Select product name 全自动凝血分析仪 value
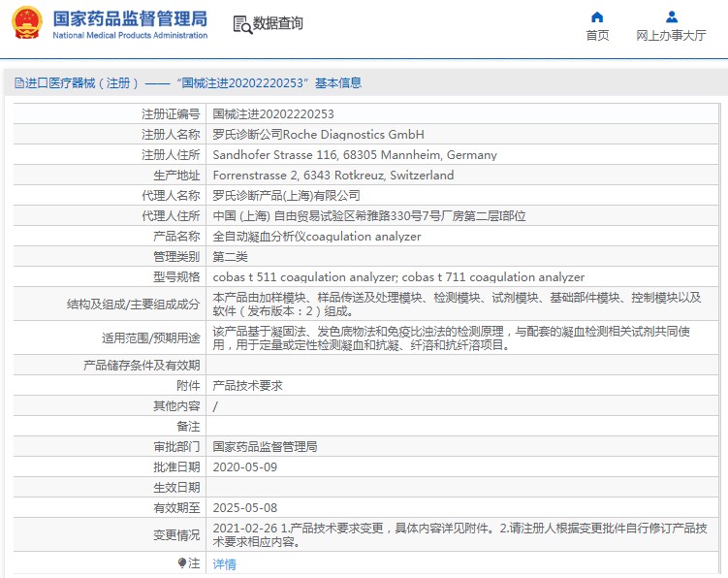 tap(317, 237)
